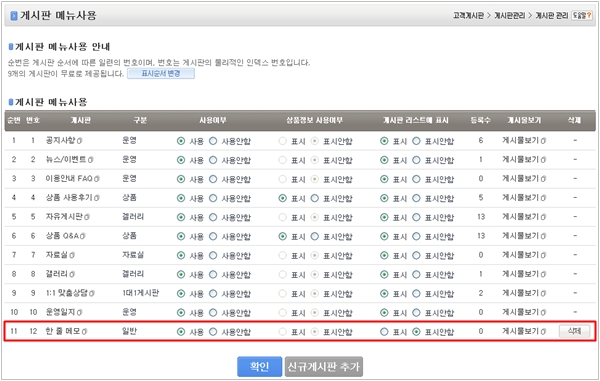Open 게시물보기 link for 운영일지 row
Image resolution: width=600 pixels, height=381 pixels.
click(x=521, y=312)
